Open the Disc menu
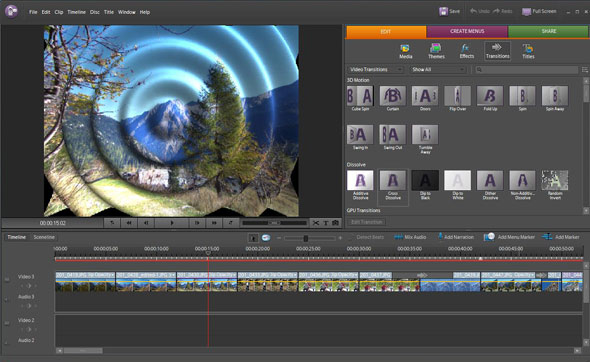The width and height of the screenshot is (590, 362). pos(95,12)
